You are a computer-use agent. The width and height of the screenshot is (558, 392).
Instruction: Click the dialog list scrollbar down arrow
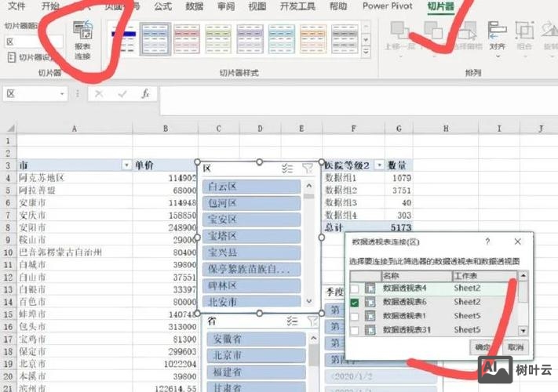coord(523,331)
